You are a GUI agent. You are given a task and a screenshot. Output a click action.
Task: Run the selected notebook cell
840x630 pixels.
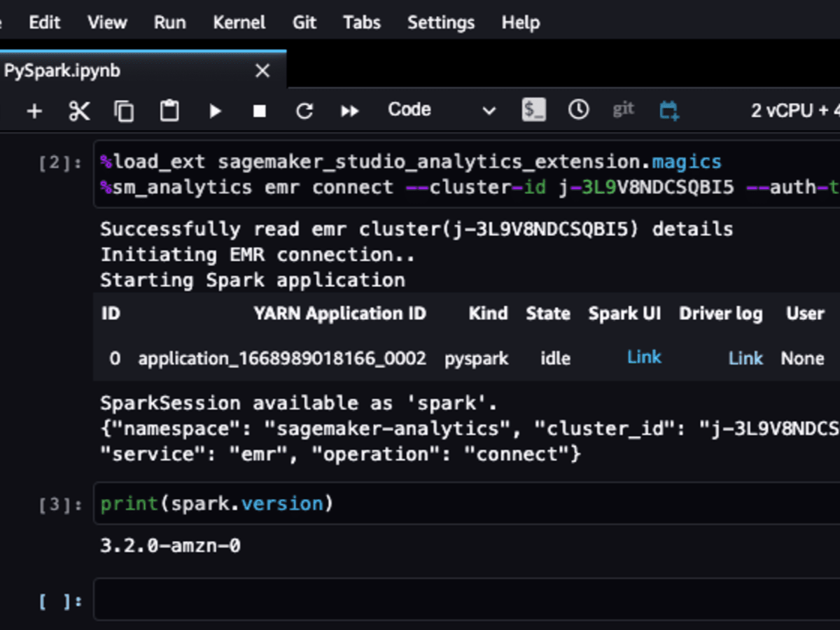pyautogui.click(x=214, y=110)
